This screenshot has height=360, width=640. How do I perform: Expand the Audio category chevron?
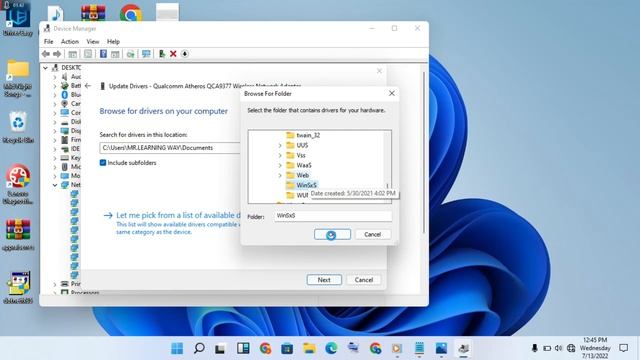[55, 77]
